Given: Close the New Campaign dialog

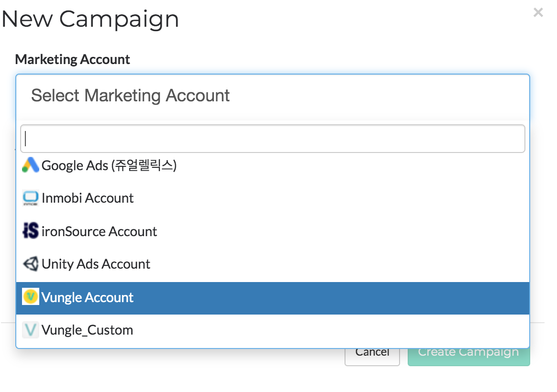Looking at the screenshot, I should (538, 12).
